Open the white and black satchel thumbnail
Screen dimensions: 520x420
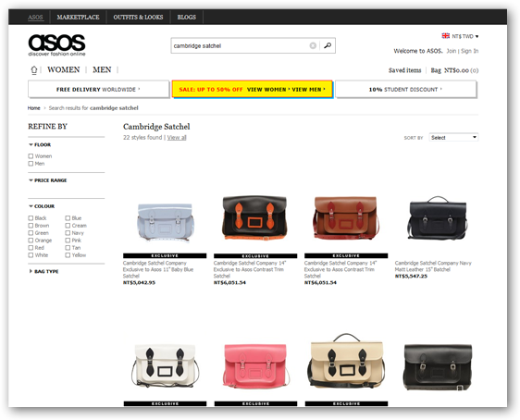click(165, 366)
